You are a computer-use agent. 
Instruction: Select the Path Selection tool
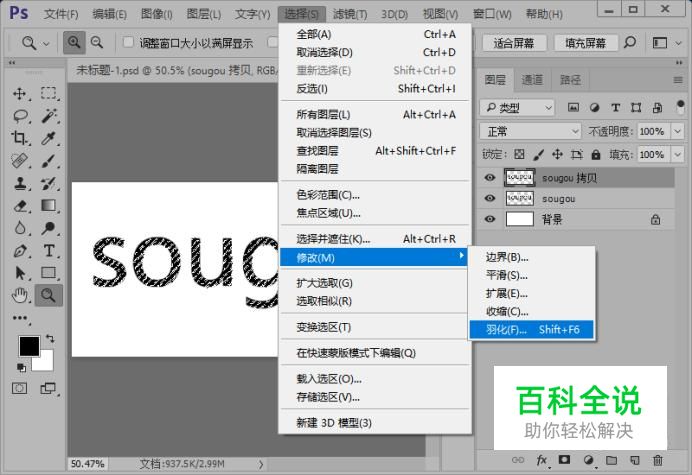20,273
